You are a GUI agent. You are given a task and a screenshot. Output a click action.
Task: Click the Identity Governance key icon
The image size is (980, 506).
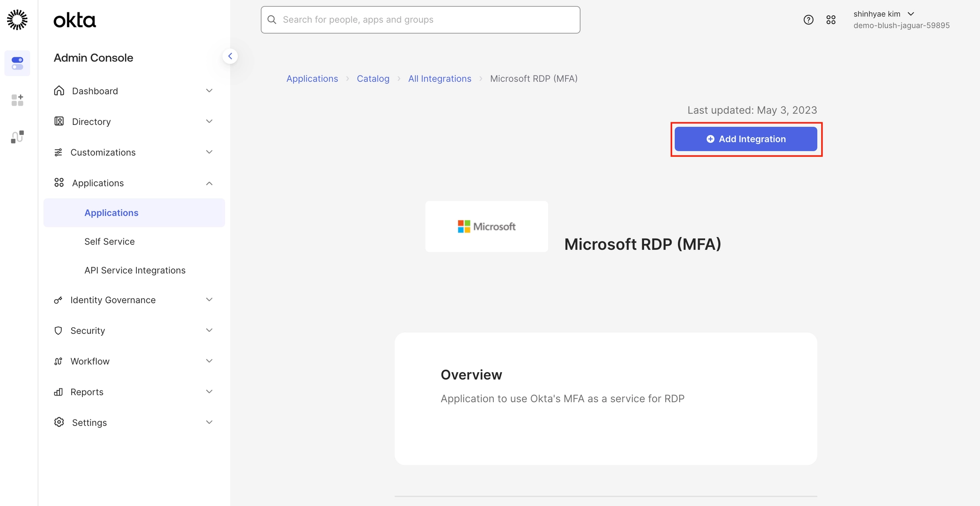[58, 300]
